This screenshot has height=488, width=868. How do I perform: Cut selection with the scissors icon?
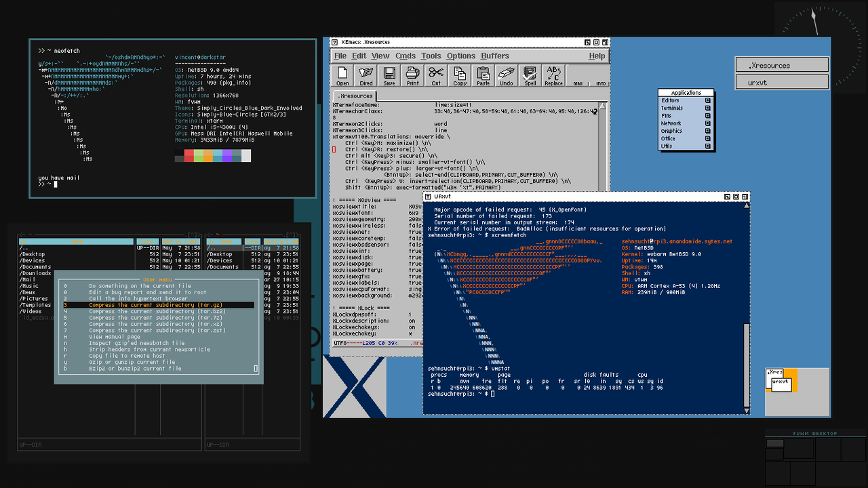click(436, 75)
